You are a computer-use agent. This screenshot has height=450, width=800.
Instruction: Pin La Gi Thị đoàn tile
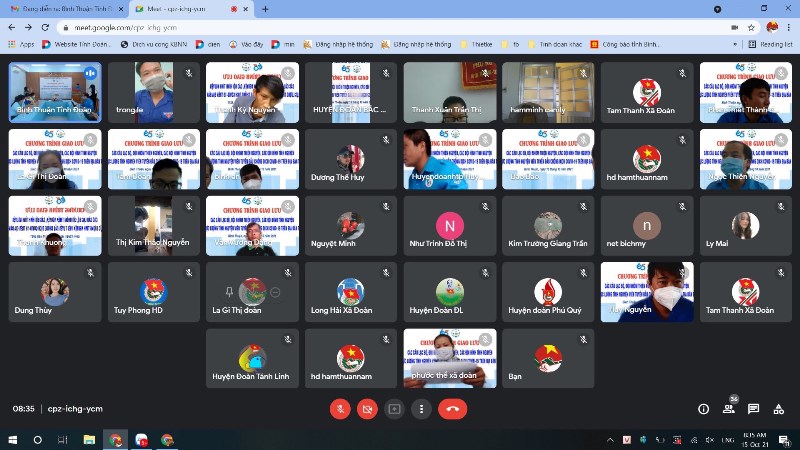point(230,292)
